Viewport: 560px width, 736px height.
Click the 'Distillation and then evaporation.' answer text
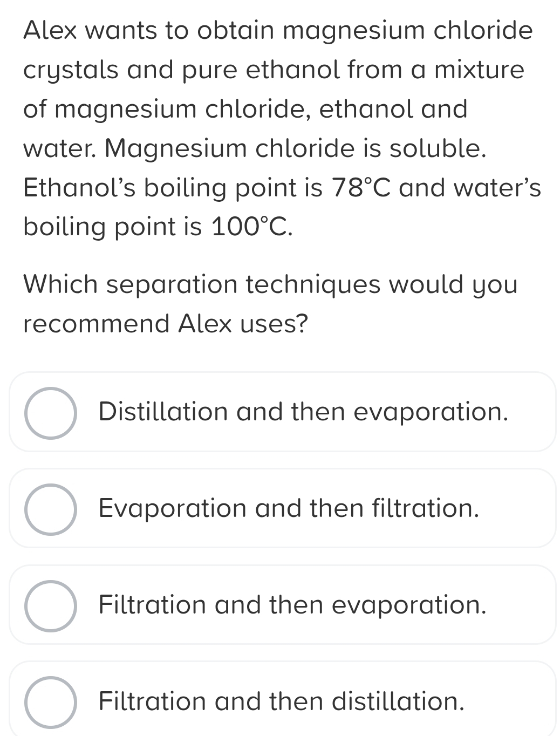(303, 412)
